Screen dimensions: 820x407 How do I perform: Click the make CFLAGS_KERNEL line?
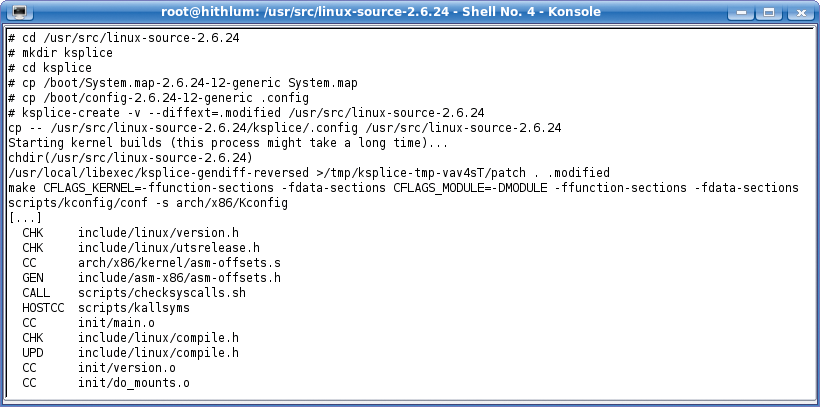[403, 188]
